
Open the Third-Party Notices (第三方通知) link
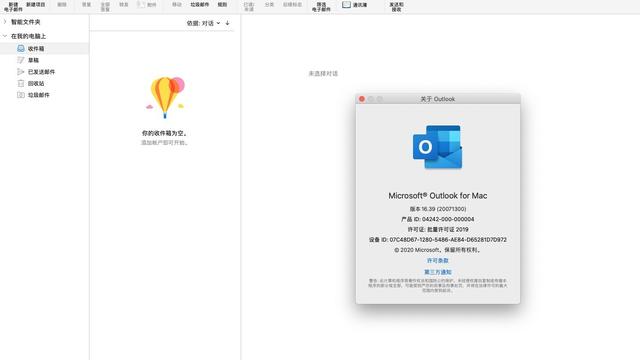coord(438,272)
